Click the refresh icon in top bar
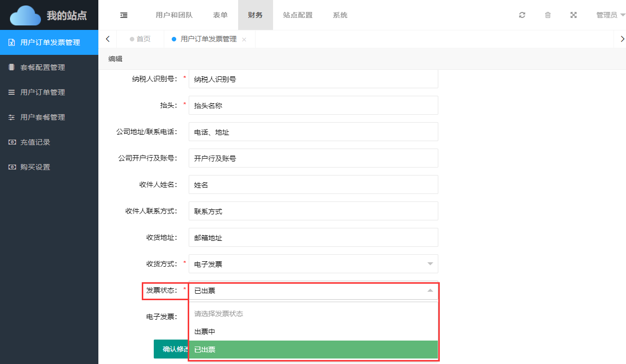626x364 pixels. click(x=522, y=15)
